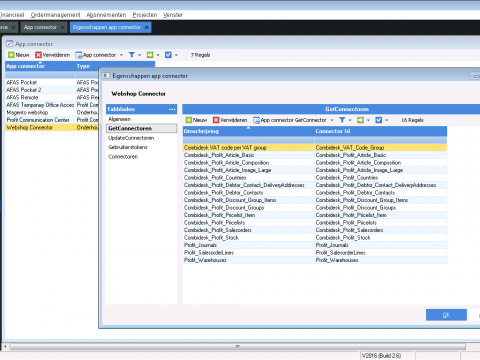Open App connector GetConnector toolbar action
480x360 pixels.
pos(290,120)
